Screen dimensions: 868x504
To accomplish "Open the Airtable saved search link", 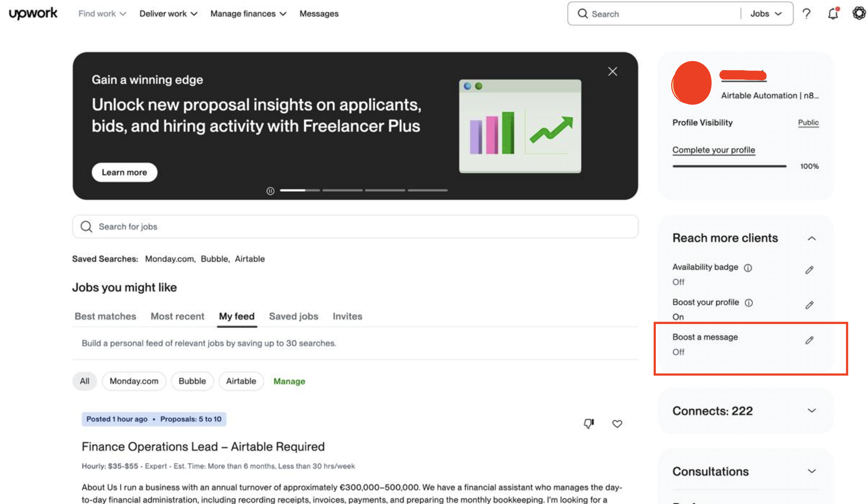I will [x=250, y=259].
